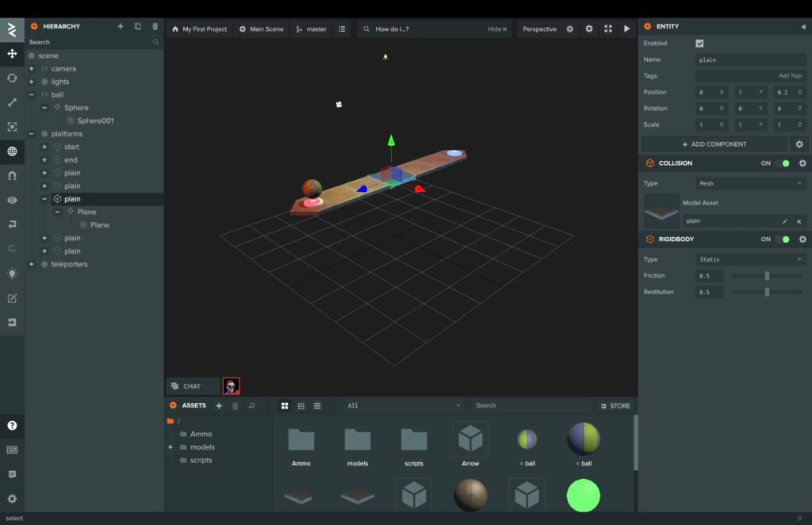Screen dimensions: 812x525
Task: Select the Scale gizmo tool
Action: [x=12, y=102]
